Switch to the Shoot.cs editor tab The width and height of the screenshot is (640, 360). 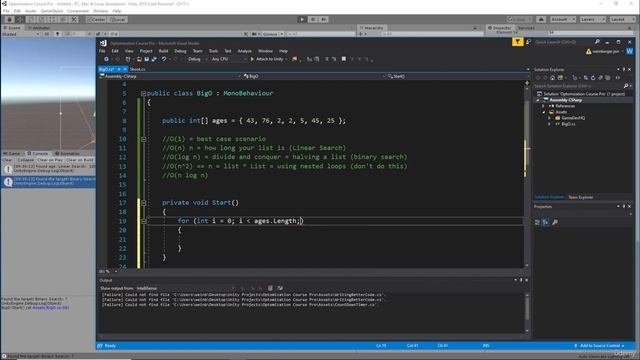pos(138,69)
